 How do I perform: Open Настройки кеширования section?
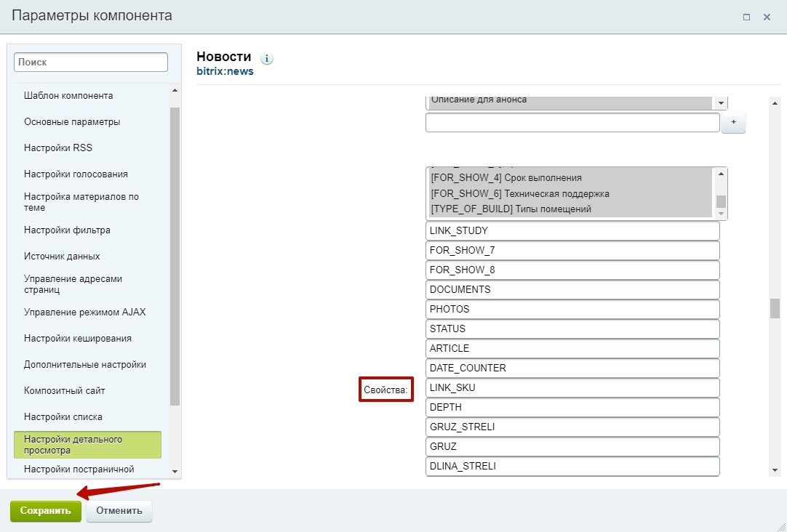[x=77, y=338]
